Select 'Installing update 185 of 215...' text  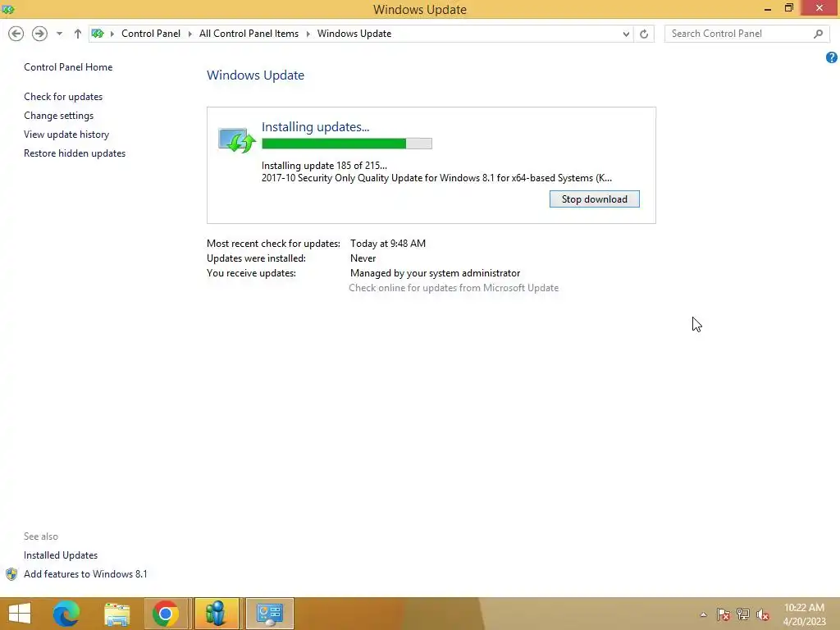(324, 166)
